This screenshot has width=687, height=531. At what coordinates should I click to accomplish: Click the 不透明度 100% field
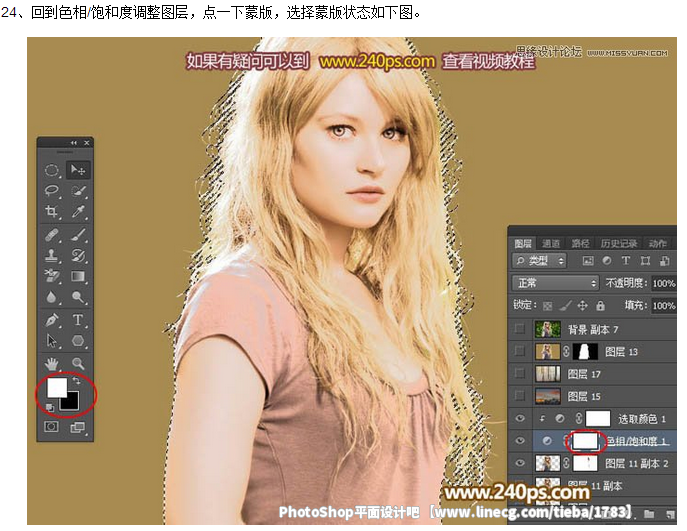[664, 283]
